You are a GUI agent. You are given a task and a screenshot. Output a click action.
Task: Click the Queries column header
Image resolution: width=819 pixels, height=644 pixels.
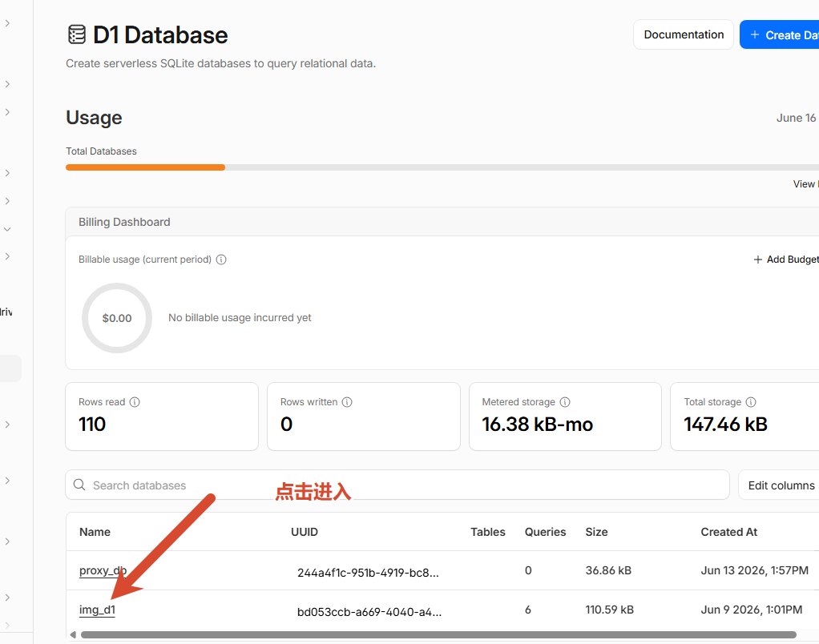545,532
